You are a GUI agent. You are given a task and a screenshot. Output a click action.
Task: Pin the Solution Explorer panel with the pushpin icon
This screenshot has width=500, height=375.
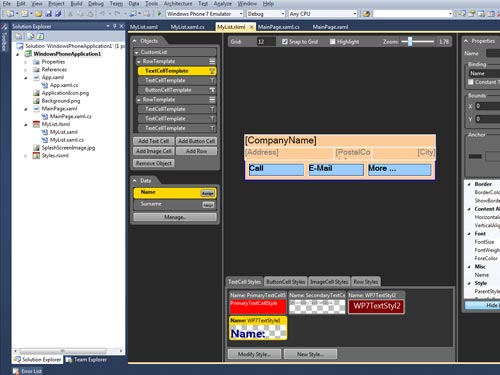[x=115, y=26]
